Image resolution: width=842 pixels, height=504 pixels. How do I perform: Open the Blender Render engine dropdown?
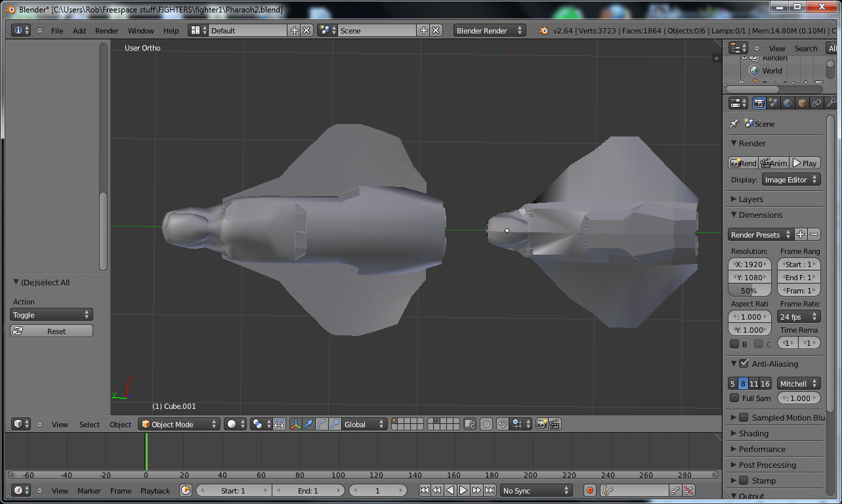[490, 30]
